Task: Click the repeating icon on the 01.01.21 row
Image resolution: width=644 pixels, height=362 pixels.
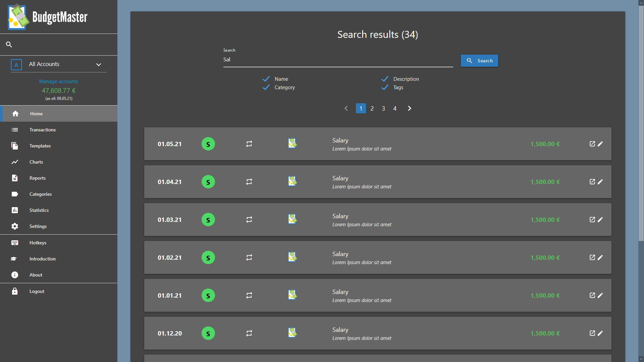Action: click(249, 295)
